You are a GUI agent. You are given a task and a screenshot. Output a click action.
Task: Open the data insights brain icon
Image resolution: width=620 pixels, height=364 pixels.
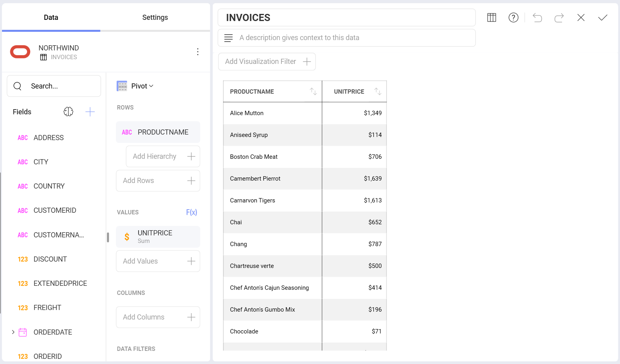coord(68,112)
